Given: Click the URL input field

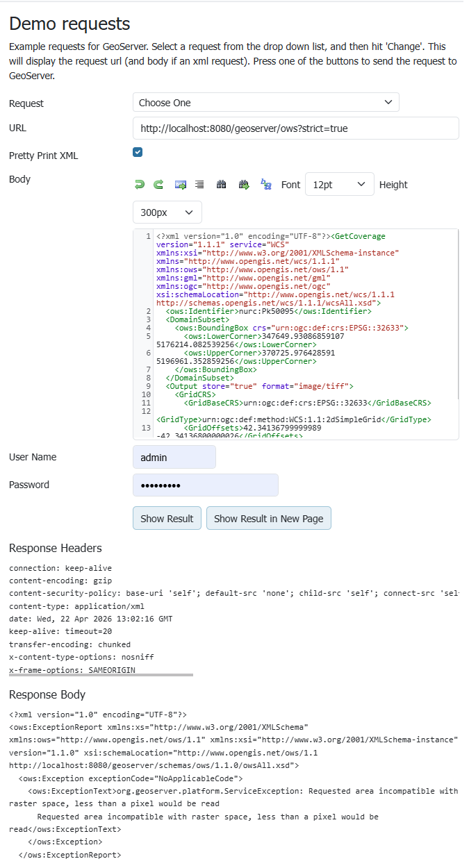Looking at the screenshot, I should (295, 128).
